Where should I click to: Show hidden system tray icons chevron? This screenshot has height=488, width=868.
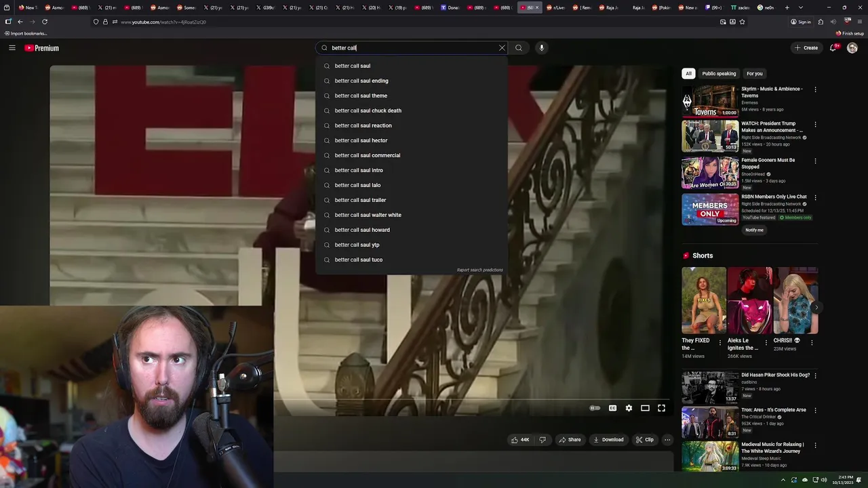tap(783, 480)
